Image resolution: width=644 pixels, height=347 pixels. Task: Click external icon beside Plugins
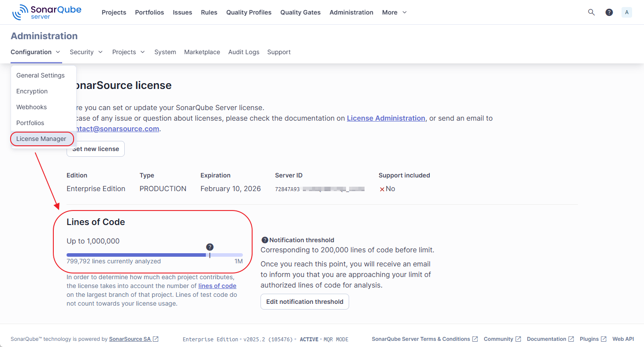tap(603, 339)
